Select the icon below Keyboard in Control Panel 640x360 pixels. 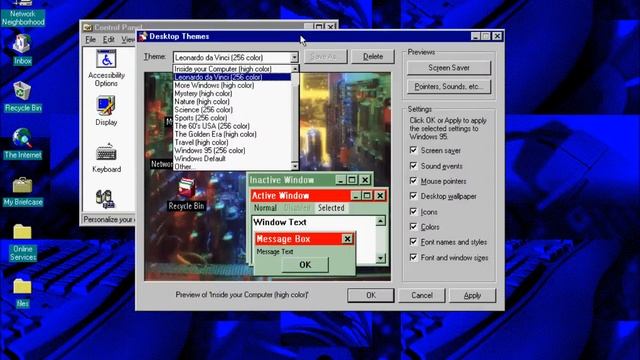coord(105,199)
